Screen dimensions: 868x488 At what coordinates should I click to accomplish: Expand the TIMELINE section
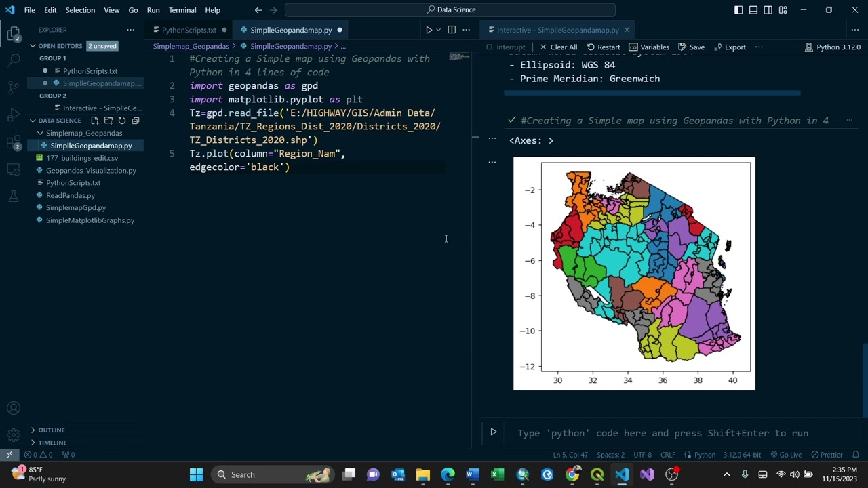click(52, 443)
